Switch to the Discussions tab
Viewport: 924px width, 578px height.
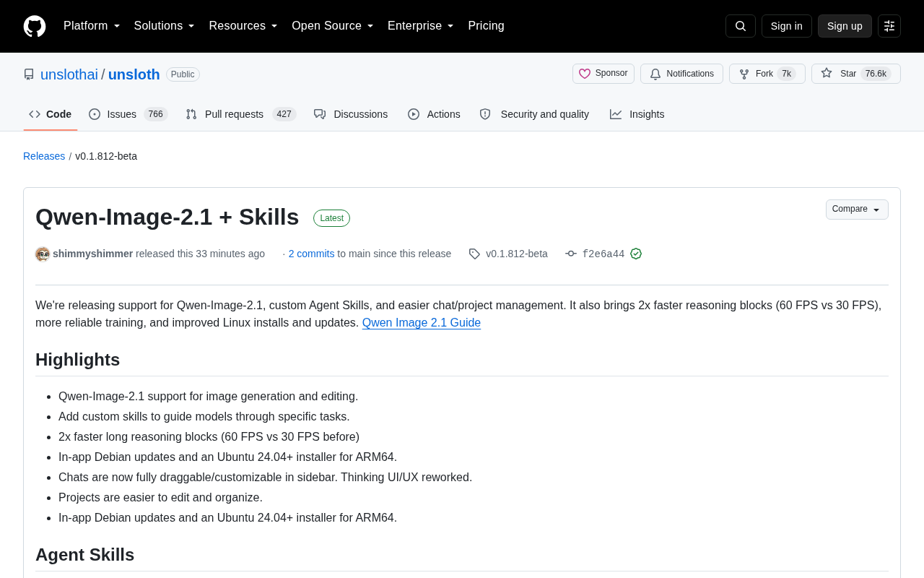coord(351,114)
